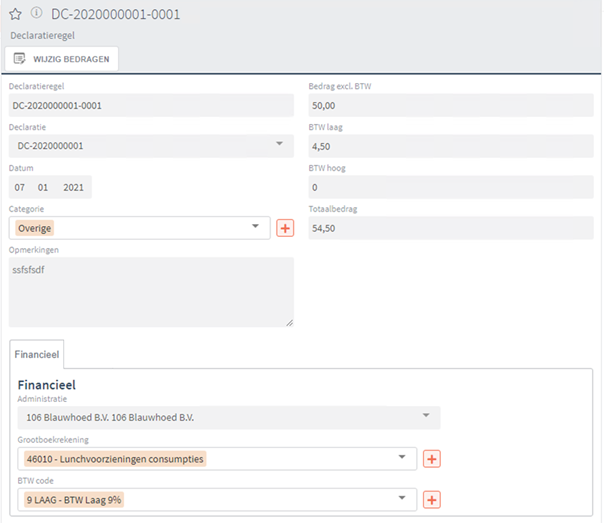Click the Opmerkingen text area

(x=150, y=291)
